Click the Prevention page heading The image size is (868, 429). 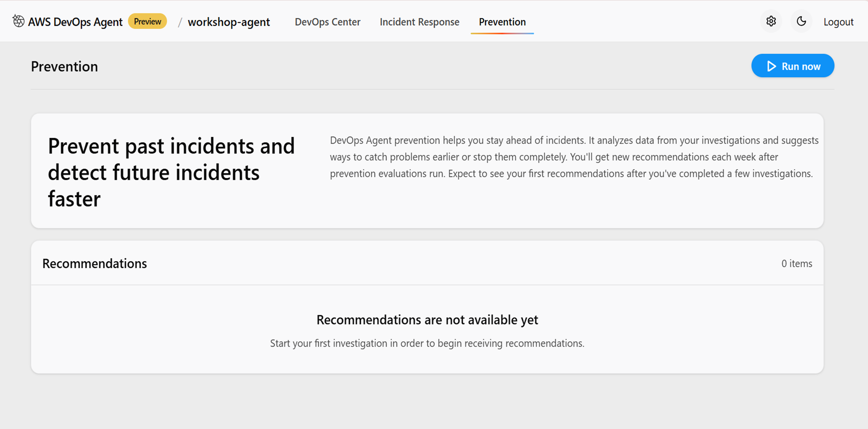click(64, 67)
